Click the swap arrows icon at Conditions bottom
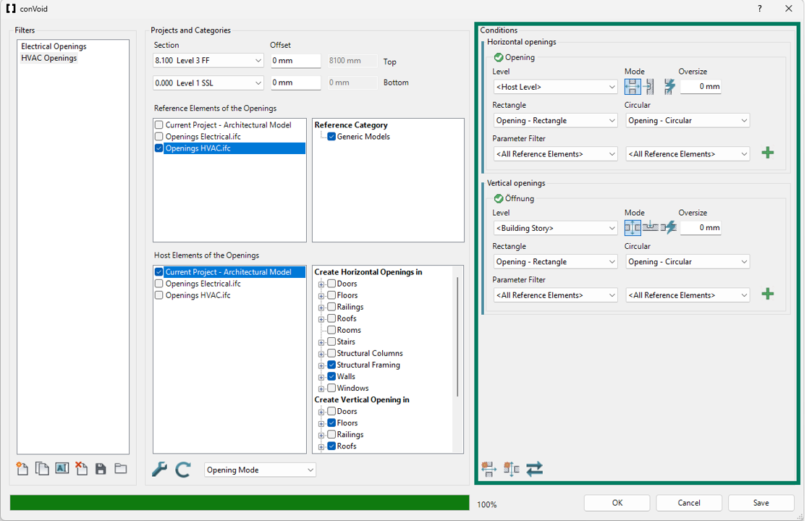The width and height of the screenshot is (812, 521). coord(534,469)
